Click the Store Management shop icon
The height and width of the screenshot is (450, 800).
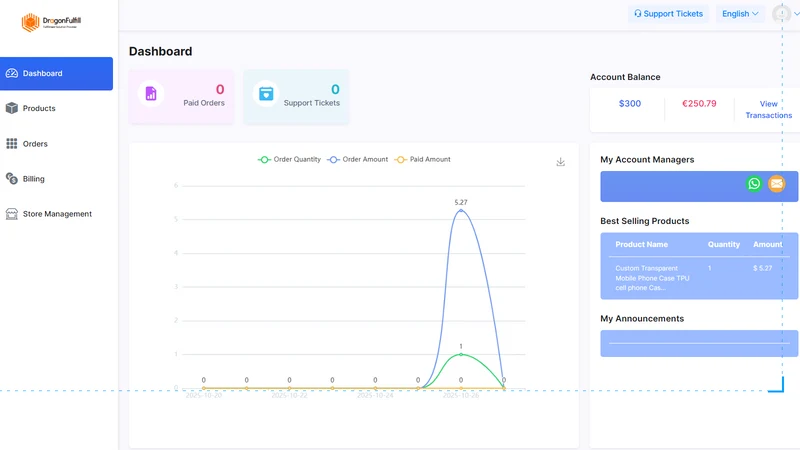pyautogui.click(x=12, y=214)
